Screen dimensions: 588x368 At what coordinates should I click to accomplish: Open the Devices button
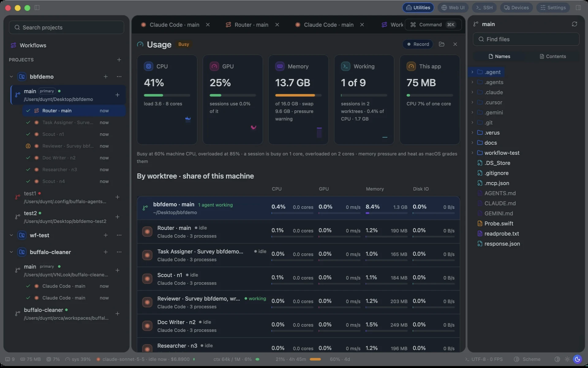(x=516, y=8)
